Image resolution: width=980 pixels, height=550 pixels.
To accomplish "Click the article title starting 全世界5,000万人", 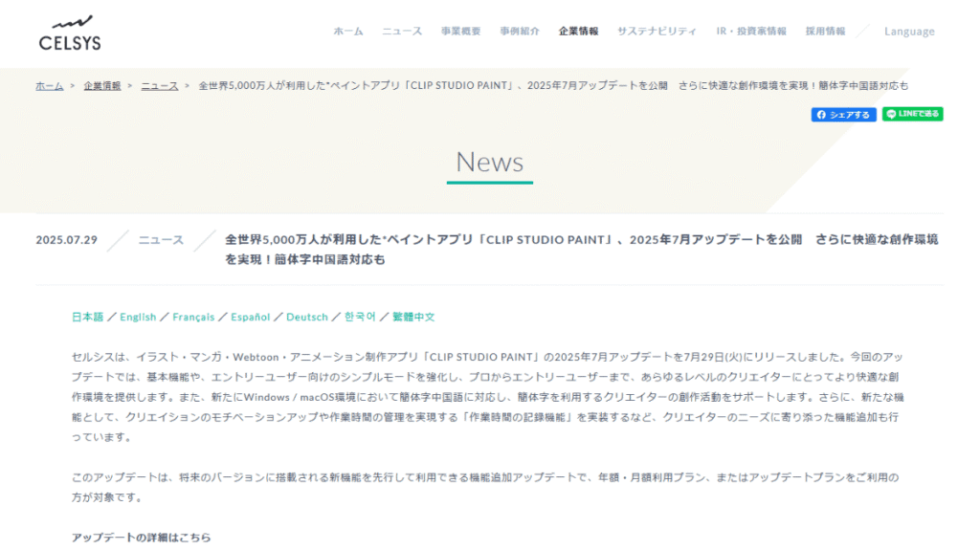I will point(581,250).
